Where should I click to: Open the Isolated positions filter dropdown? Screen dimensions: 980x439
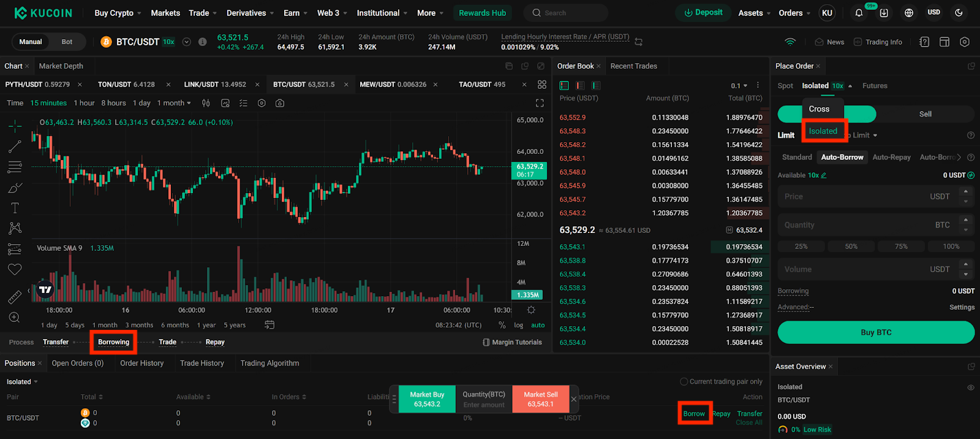coord(22,382)
